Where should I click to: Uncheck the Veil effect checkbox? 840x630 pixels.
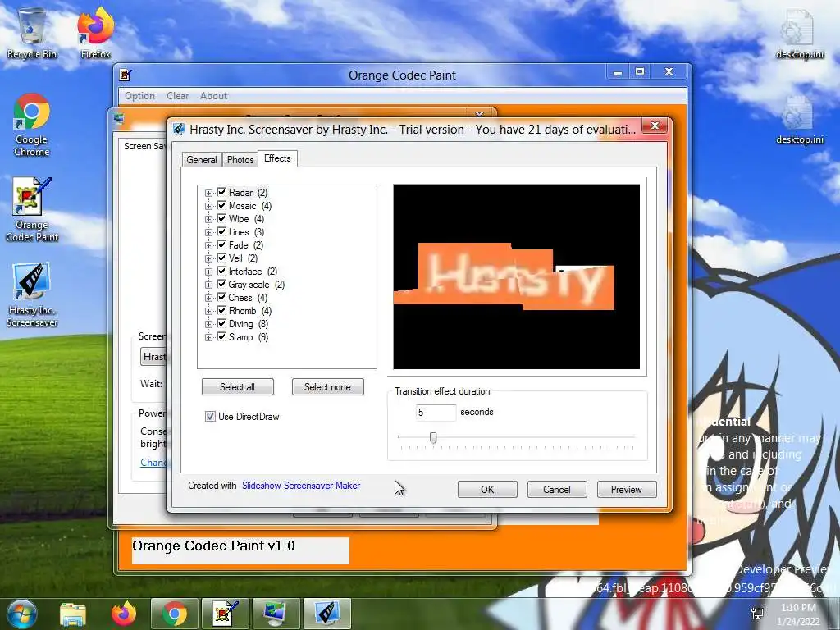(x=221, y=258)
